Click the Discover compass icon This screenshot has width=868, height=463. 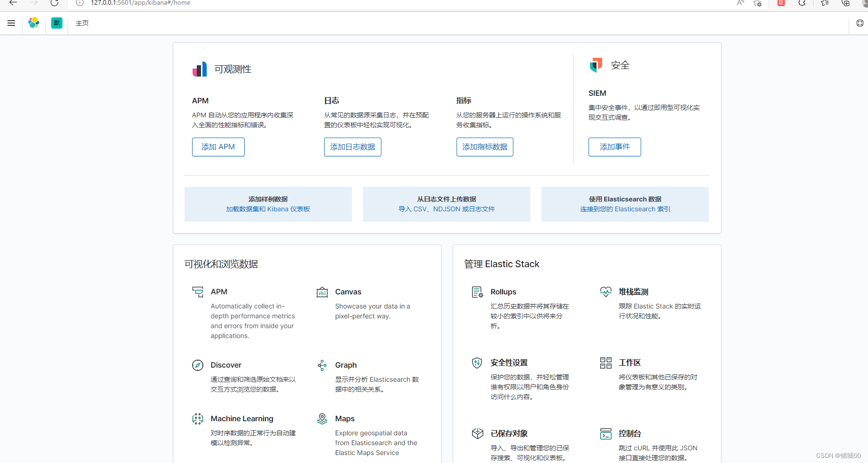[x=198, y=365]
